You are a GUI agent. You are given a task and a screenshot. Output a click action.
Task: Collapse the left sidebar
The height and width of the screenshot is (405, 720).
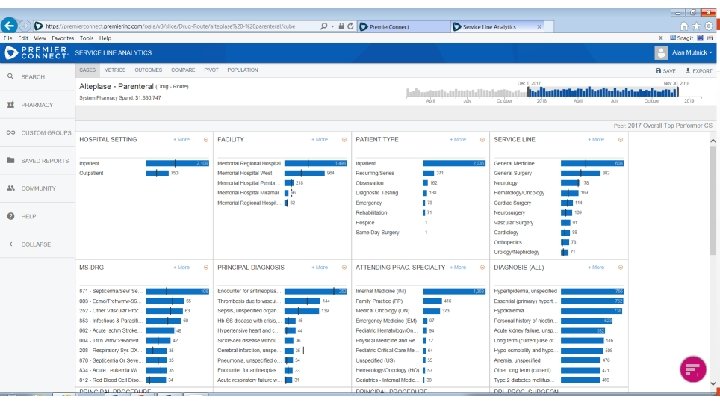tap(30, 244)
